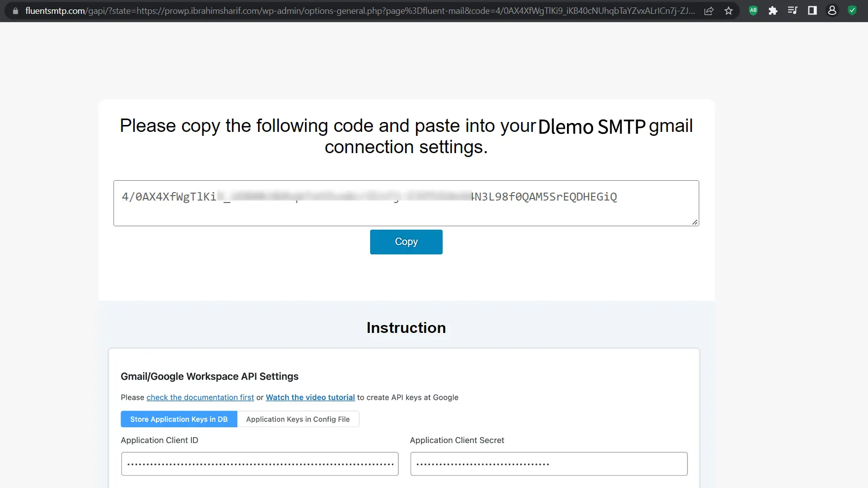Select the Store Application Keys in DB option
The image size is (868, 488).
179,419
